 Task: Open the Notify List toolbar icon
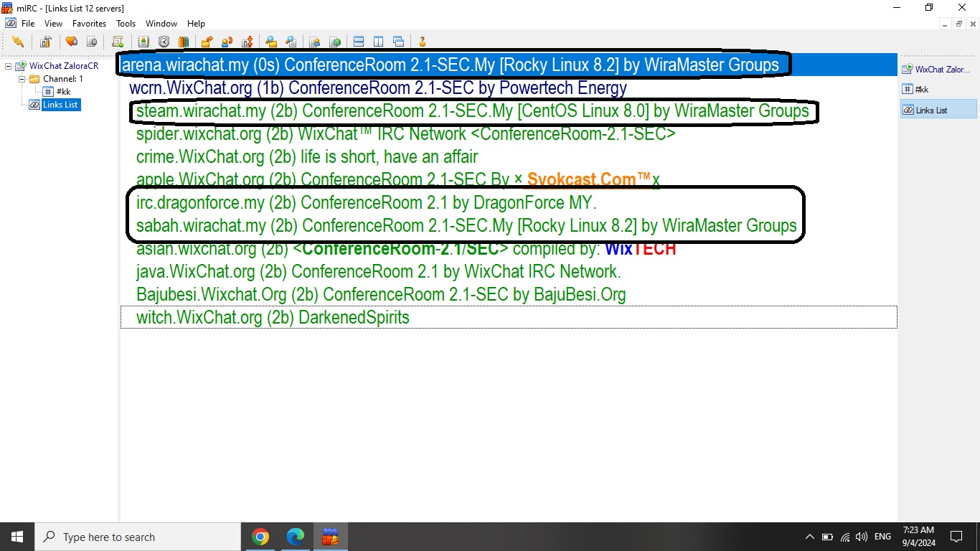pos(315,42)
